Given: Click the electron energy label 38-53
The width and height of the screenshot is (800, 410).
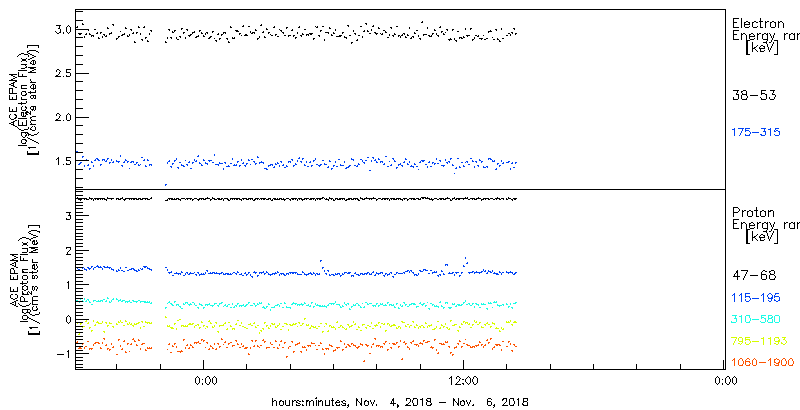Looking at the screenshot, I should click(754, 95).
